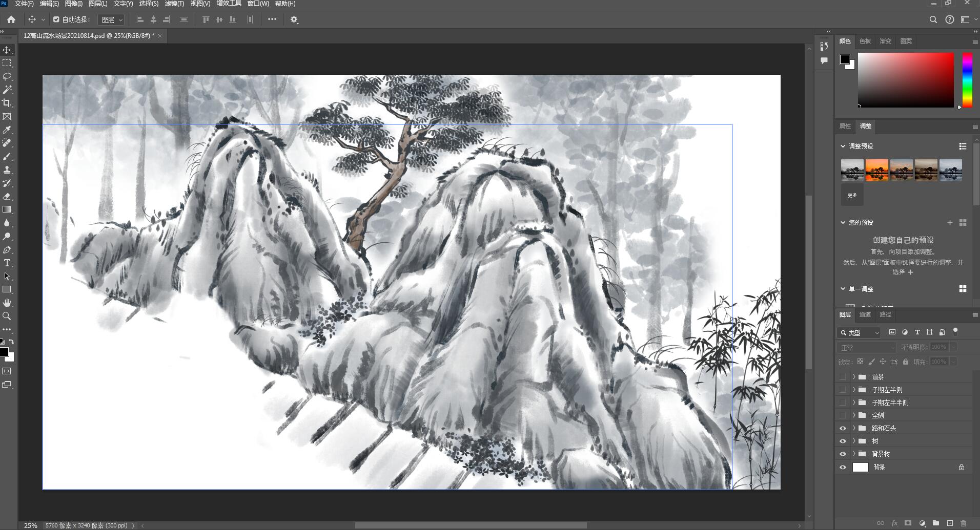Toggle the 自动选择 checkbox
The image size is (980, 530).
(56, 19)
